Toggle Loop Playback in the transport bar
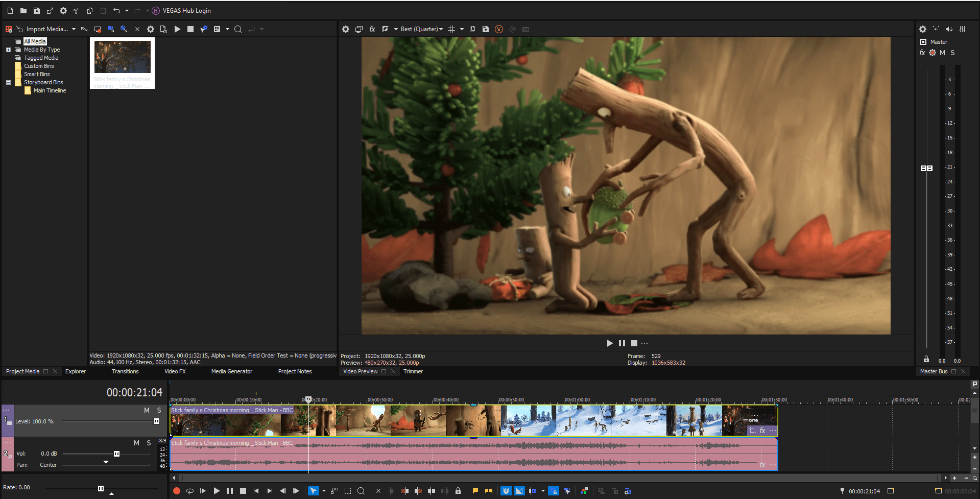The height and width of the screenshot is (499, 980). coord(190,491)
